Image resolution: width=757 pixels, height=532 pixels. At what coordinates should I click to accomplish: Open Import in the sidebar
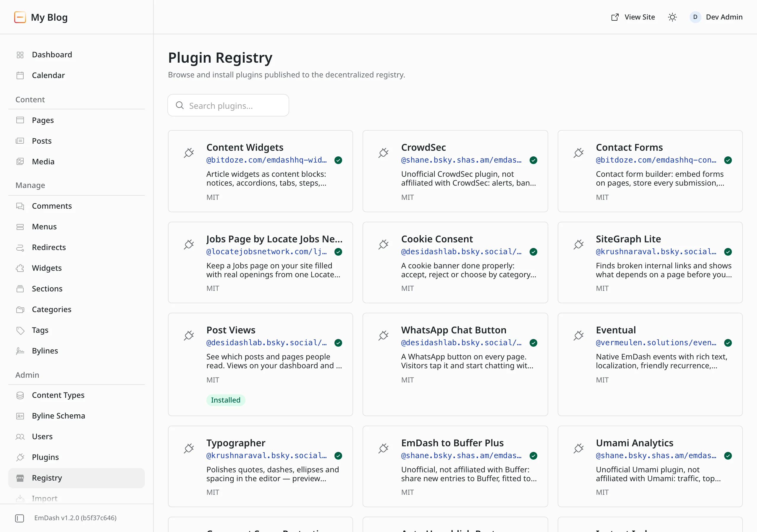pos(77,498)
